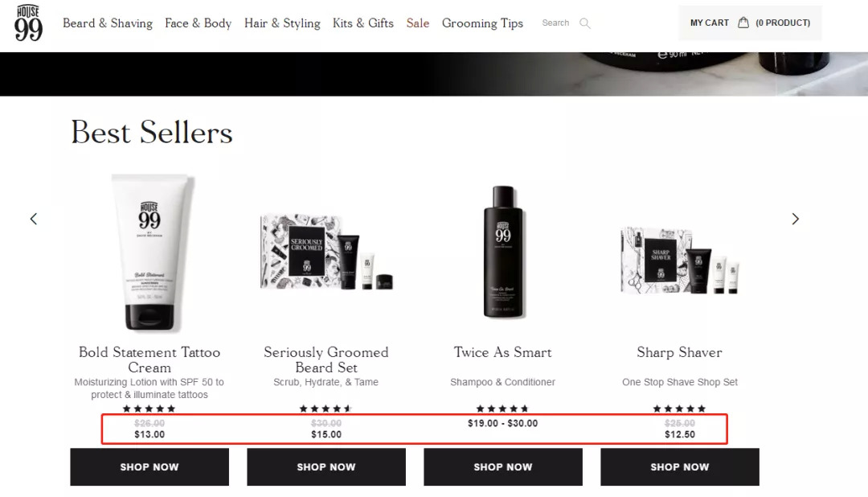Click the House 99 logo
The image size is (868, 497).
click(28, 23)
